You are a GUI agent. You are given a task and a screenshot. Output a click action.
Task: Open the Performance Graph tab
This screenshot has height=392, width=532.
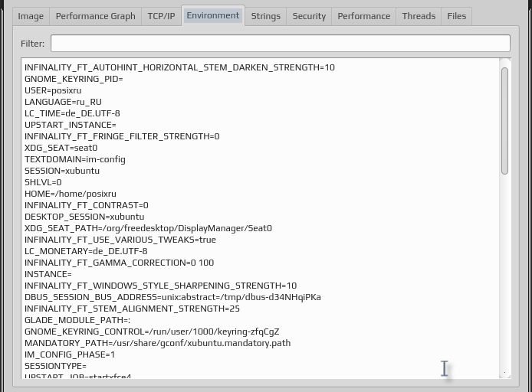(95, 16)
